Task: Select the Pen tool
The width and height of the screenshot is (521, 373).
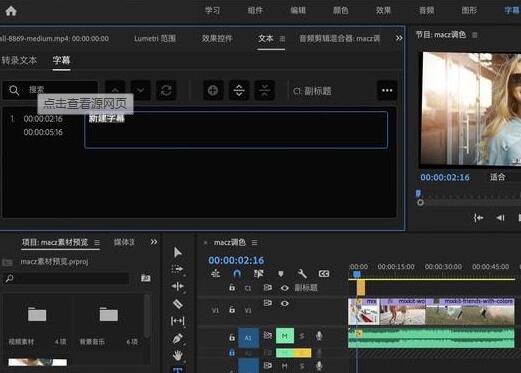Action: 177,338
